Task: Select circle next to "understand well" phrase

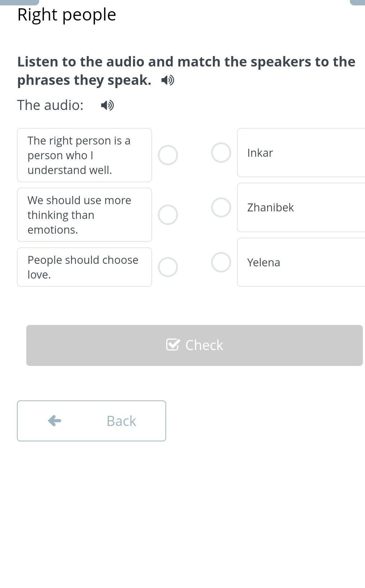Action: (x=168, y=155)
